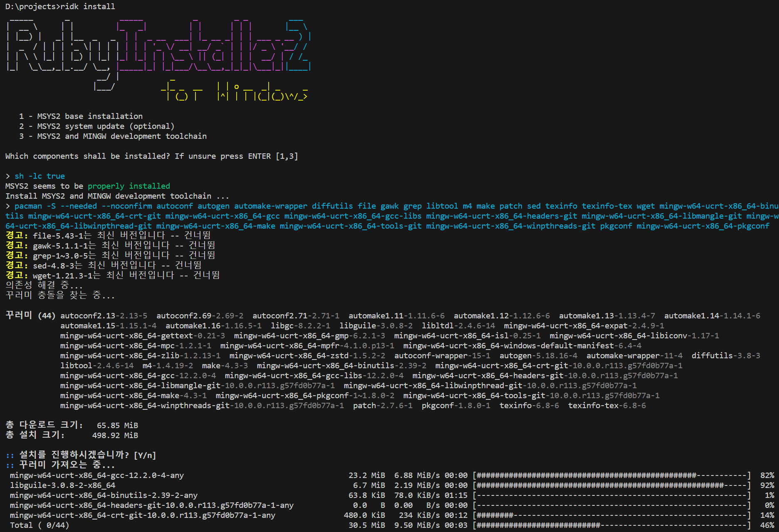Click 'mingw-w64-ucrt-x86_64-windows-default-manifest-6.4-4' entry
Viewport: 779px width, 532px height.
522,345
